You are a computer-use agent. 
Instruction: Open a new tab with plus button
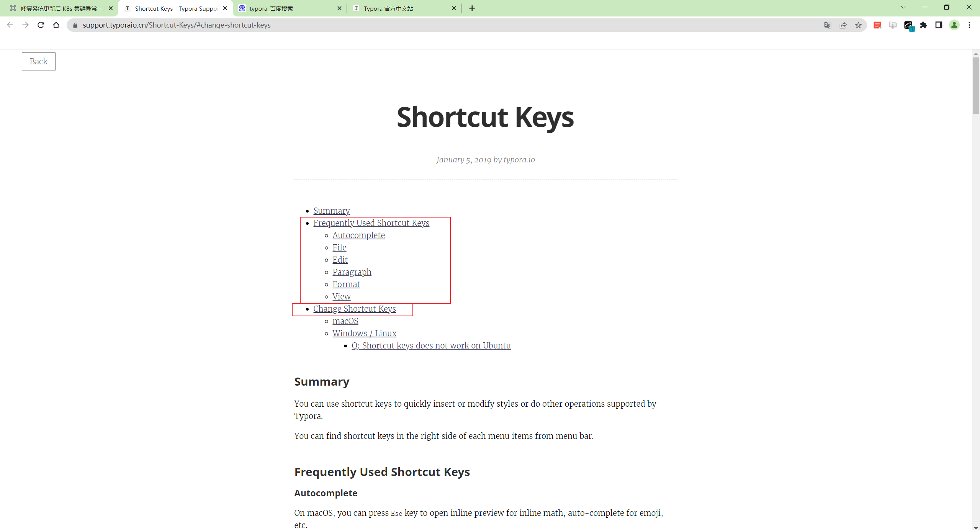pyautogui.click(x=472, y=8)
